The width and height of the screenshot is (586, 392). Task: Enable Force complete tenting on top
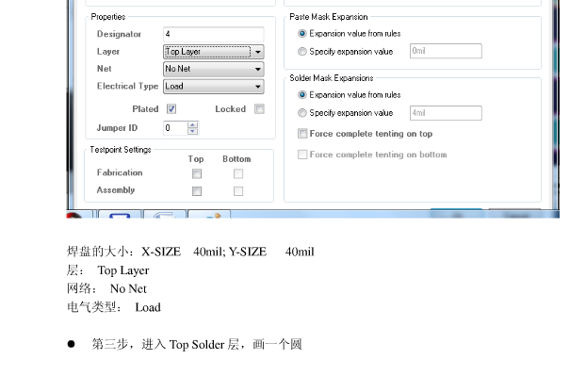point(302,134)
